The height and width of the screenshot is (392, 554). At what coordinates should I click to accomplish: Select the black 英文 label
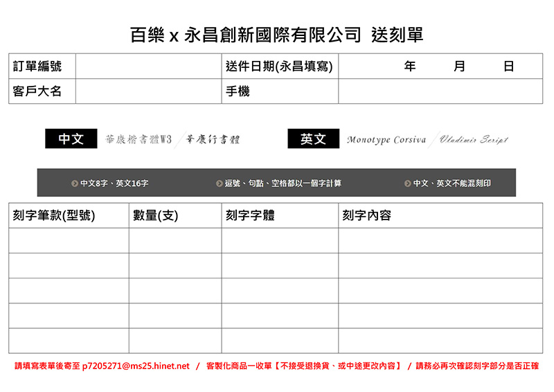313,139
